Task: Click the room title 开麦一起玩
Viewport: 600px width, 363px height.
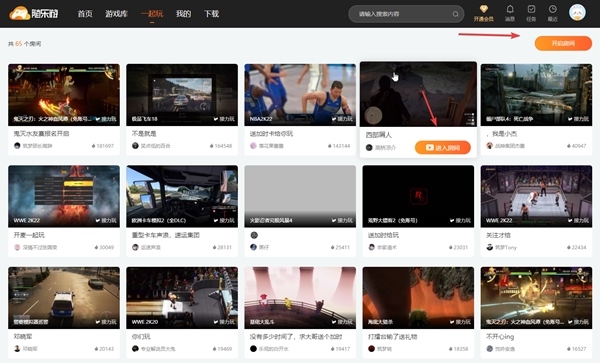Action: click(x=29, y=235)
